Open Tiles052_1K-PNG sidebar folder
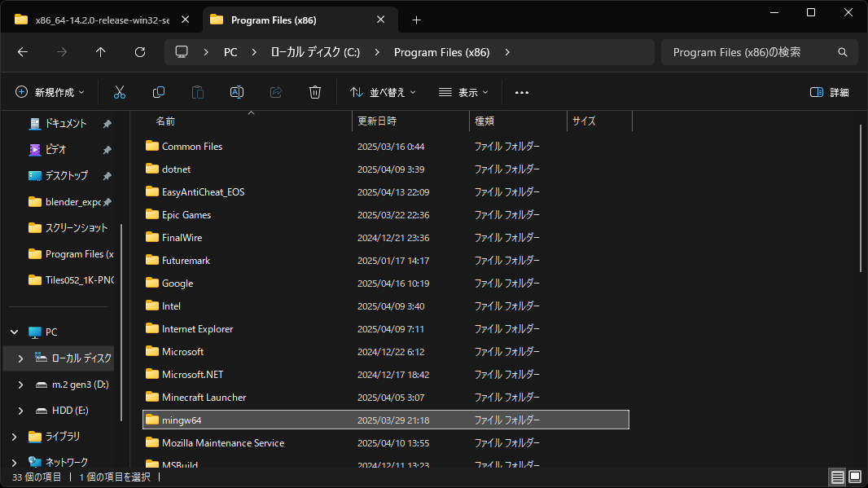 pyautogui.click(x=72, y=279)
